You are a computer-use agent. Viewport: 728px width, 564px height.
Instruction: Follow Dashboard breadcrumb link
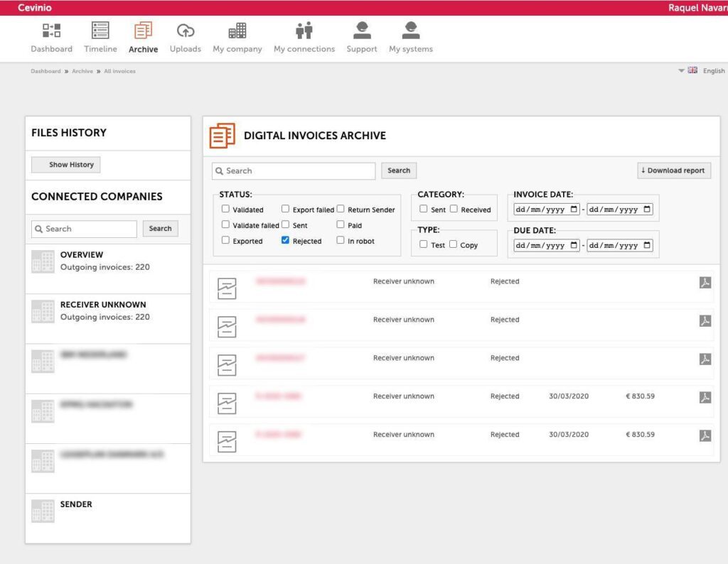[x=45, y=71]
